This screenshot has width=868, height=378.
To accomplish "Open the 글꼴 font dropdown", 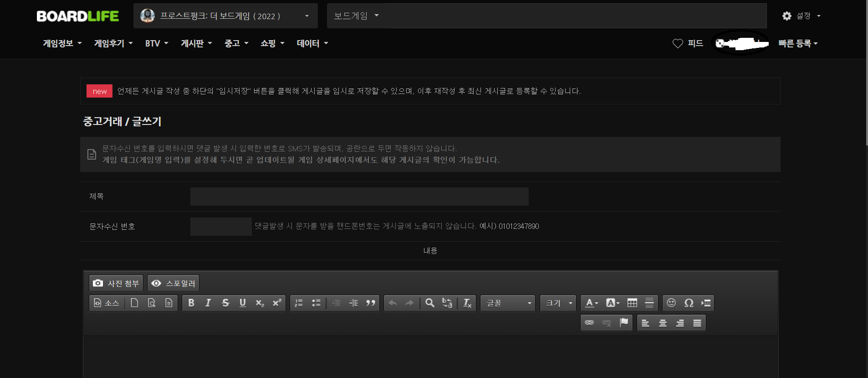I will tap(508, 303).
